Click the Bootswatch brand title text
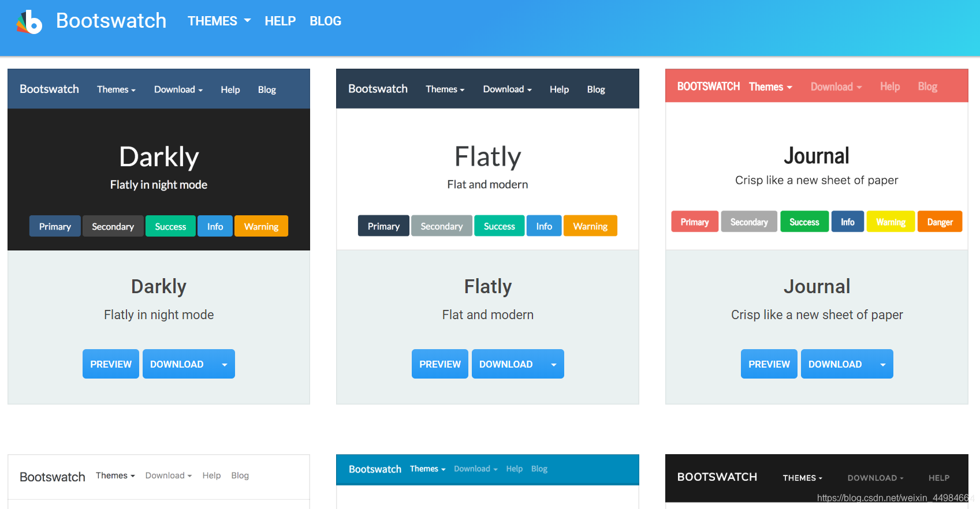This screenshot has width=980, height=509. [111, 21]
